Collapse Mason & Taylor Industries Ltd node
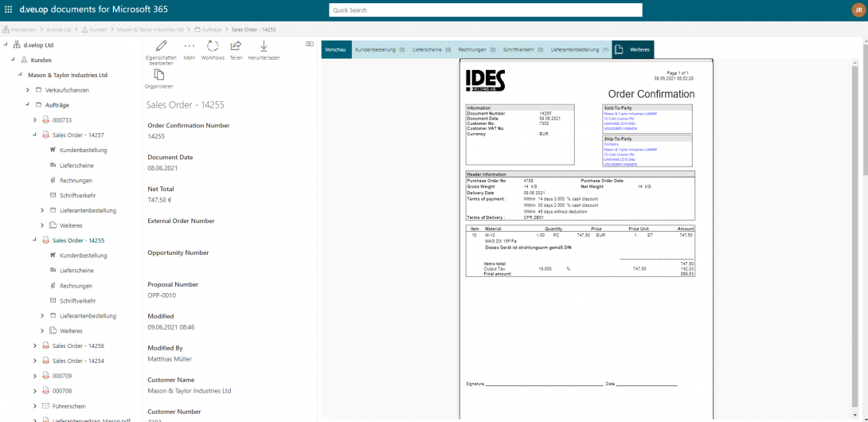 coord(20,75)
